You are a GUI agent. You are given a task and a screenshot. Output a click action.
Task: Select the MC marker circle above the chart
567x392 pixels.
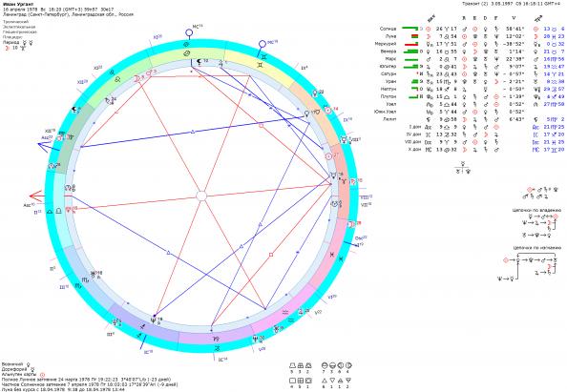pos(189,33)
